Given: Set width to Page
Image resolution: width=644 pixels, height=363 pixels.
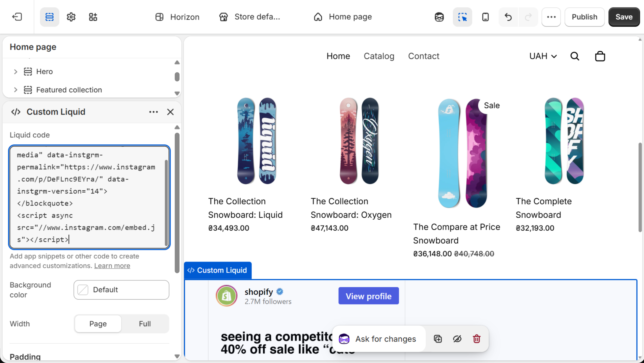Looking at the screenshot, I should 98,324.
